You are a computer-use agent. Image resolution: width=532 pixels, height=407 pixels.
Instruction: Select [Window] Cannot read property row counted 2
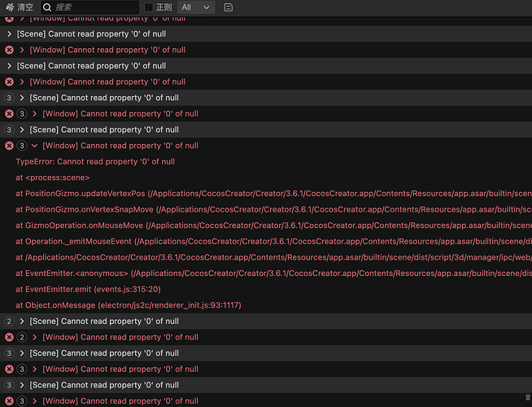tap(266, 337)
